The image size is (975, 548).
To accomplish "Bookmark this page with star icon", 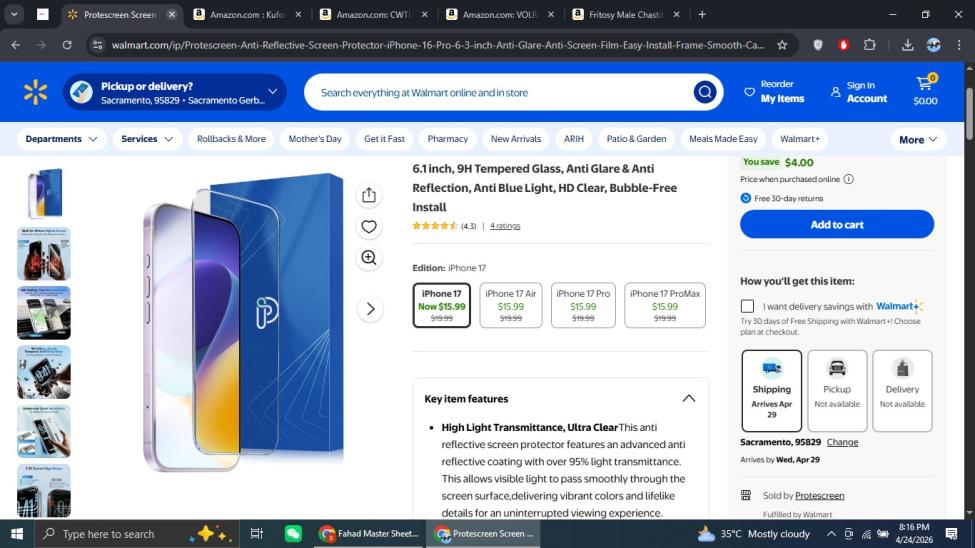I will [x=782, y=45].
